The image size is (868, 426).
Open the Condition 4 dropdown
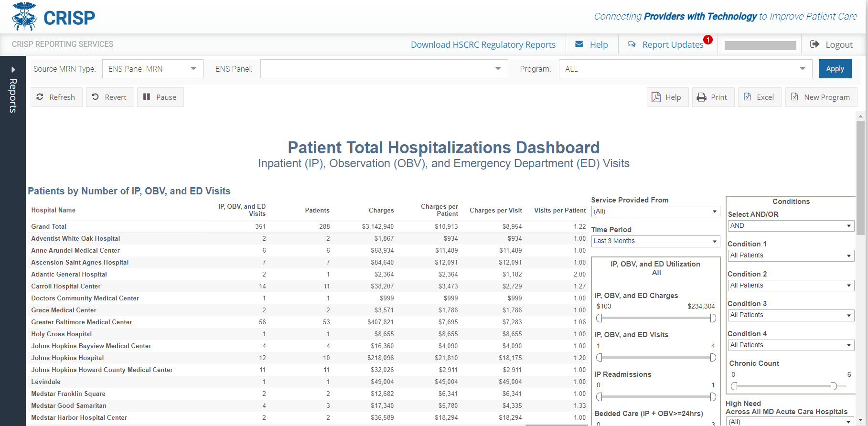coord(791,345)
